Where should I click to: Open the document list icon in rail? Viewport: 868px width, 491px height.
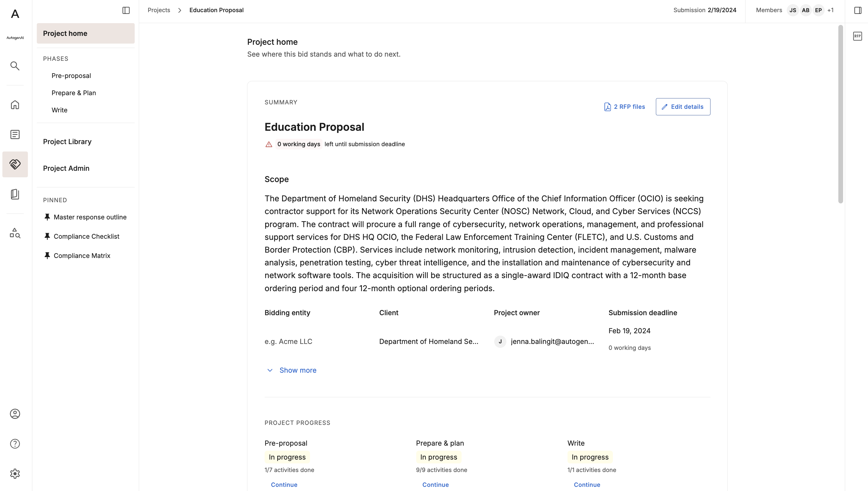click(x=15, y=135)
